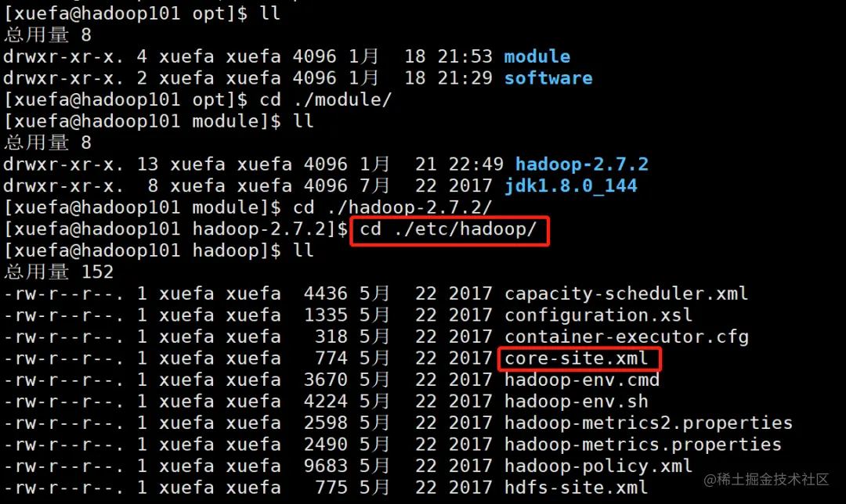Click file size 775 of hdfs-site.xml
This screenshot has width=846, height=504.
331,488
